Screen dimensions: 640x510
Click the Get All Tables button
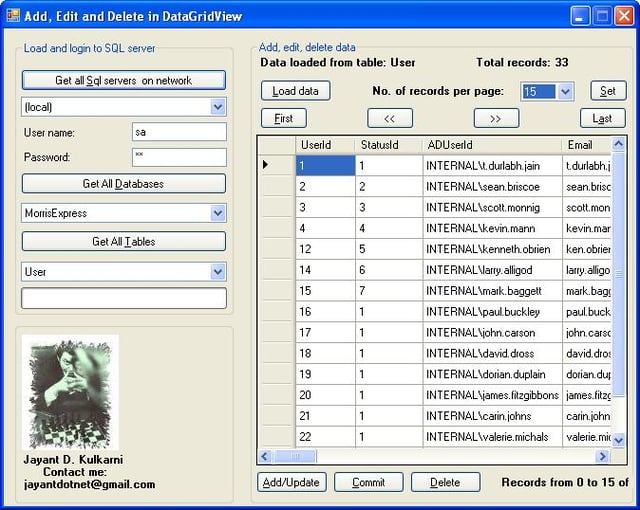pyautogui.click(x=124, y=242)
